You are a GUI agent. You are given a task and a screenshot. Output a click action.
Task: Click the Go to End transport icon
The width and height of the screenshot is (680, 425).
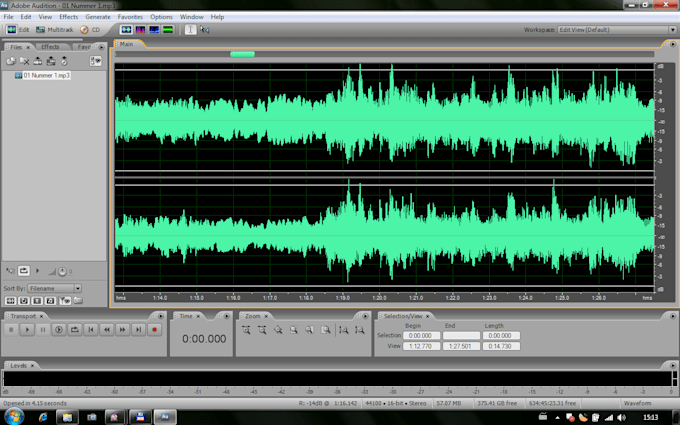138,329
